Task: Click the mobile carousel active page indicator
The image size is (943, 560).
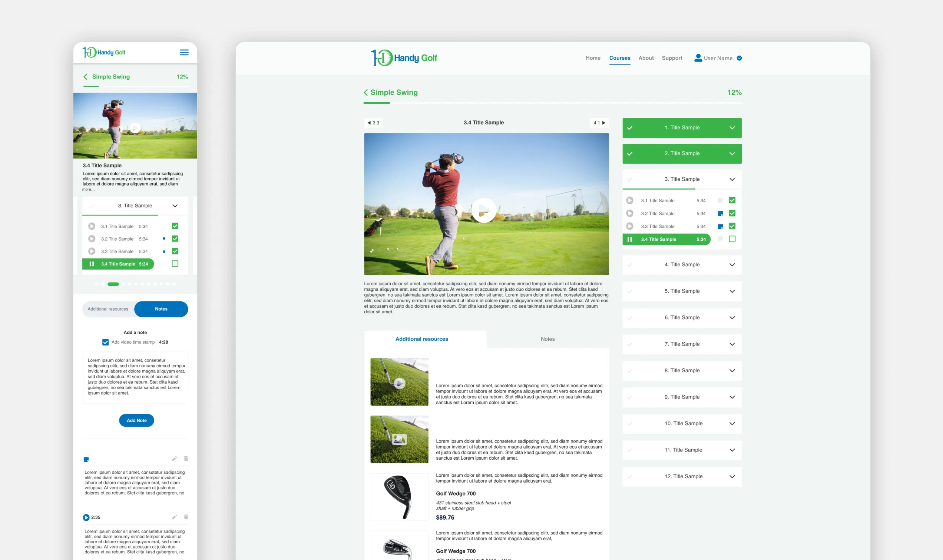Action: pos(113,284)
